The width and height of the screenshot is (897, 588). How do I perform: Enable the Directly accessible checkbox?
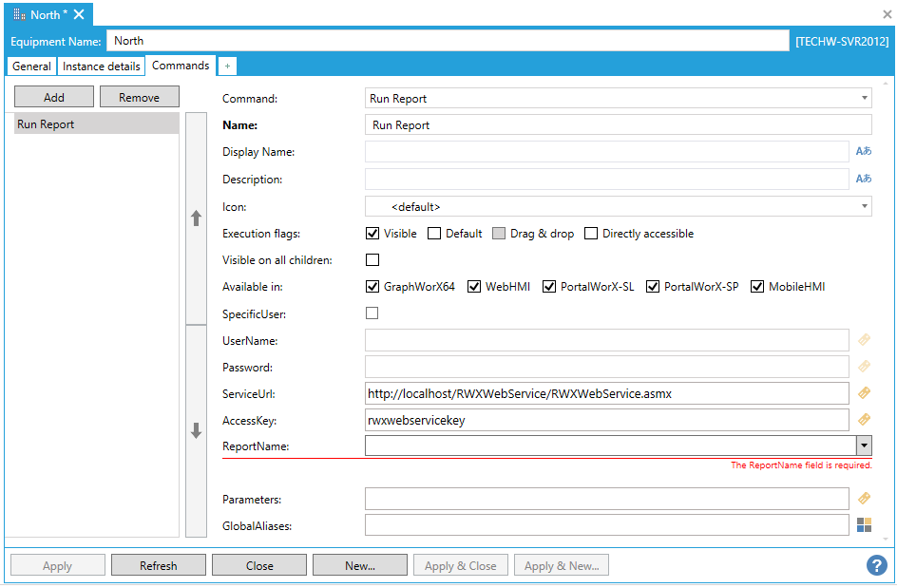(591, 234)
